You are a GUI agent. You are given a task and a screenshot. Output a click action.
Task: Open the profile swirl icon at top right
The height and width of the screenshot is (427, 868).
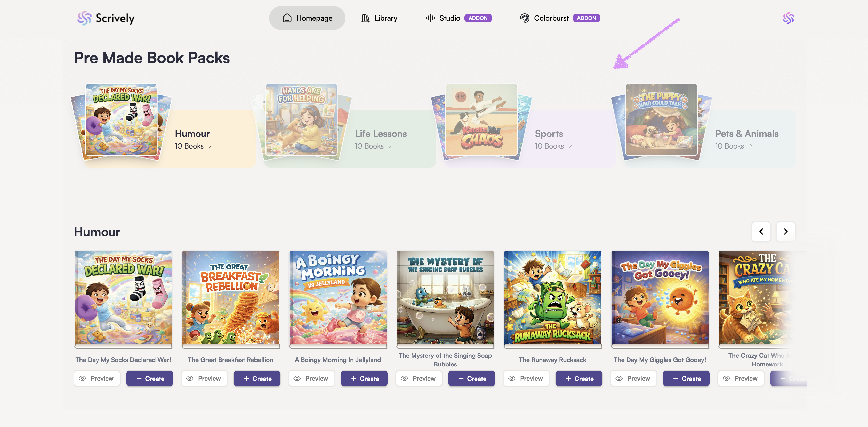[788, 18]
